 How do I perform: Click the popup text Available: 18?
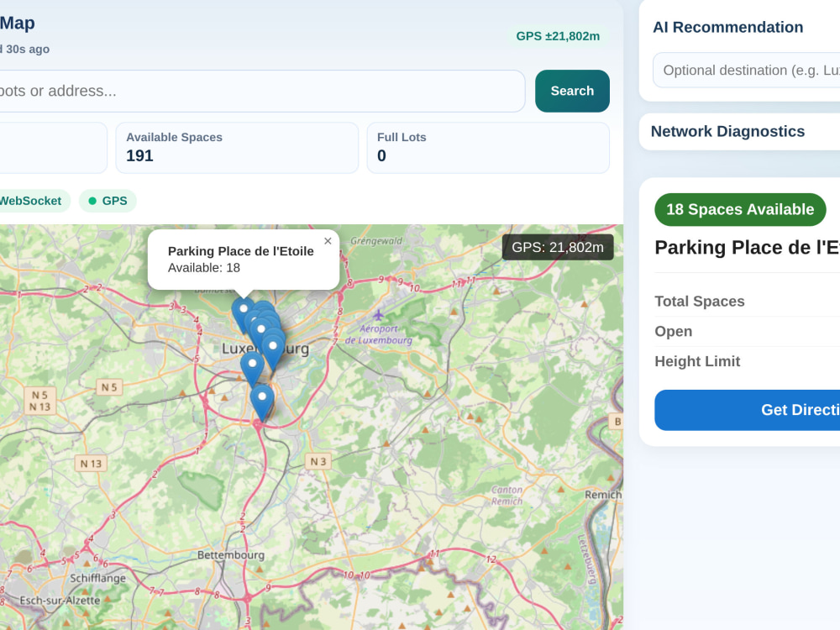coord(203,268)
